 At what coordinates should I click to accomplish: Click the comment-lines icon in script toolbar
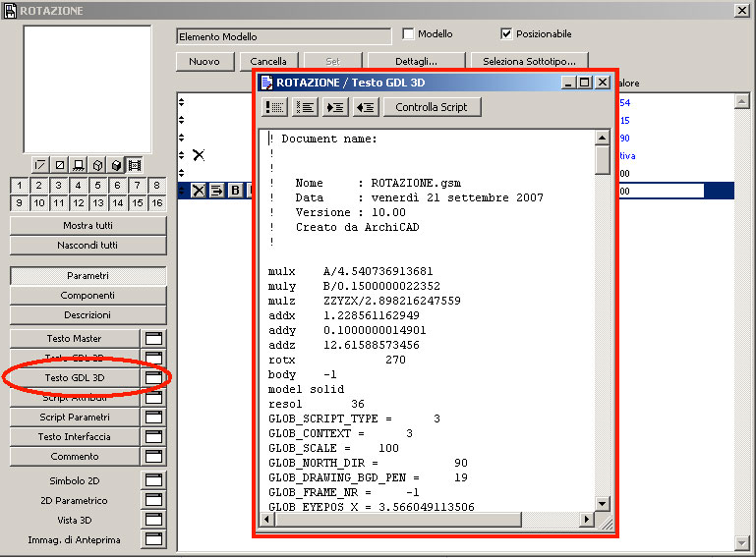click(275, 107)
